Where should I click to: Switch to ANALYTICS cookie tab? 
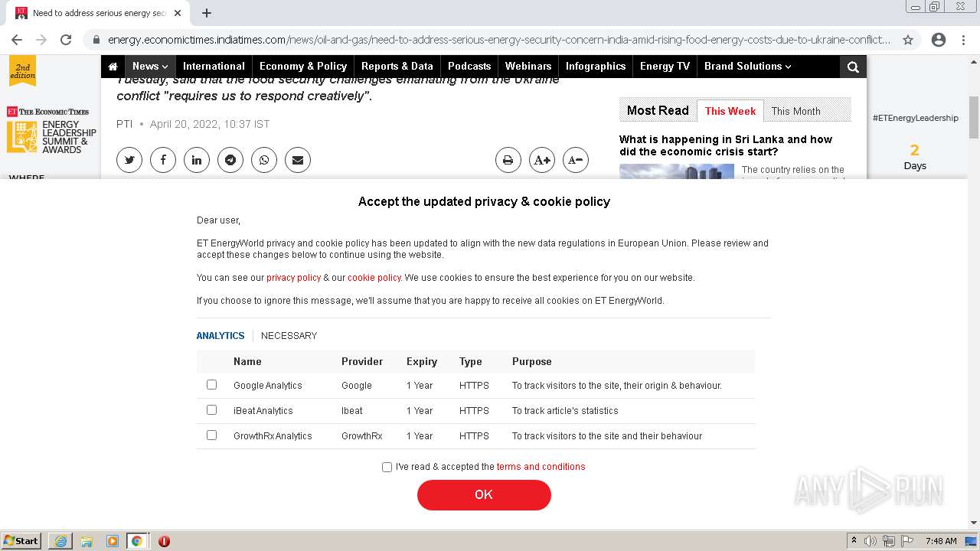pos(220,336)
